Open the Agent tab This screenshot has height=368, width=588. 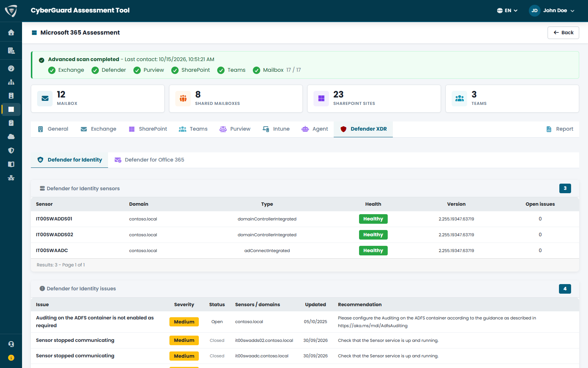[x=315, y=129]
